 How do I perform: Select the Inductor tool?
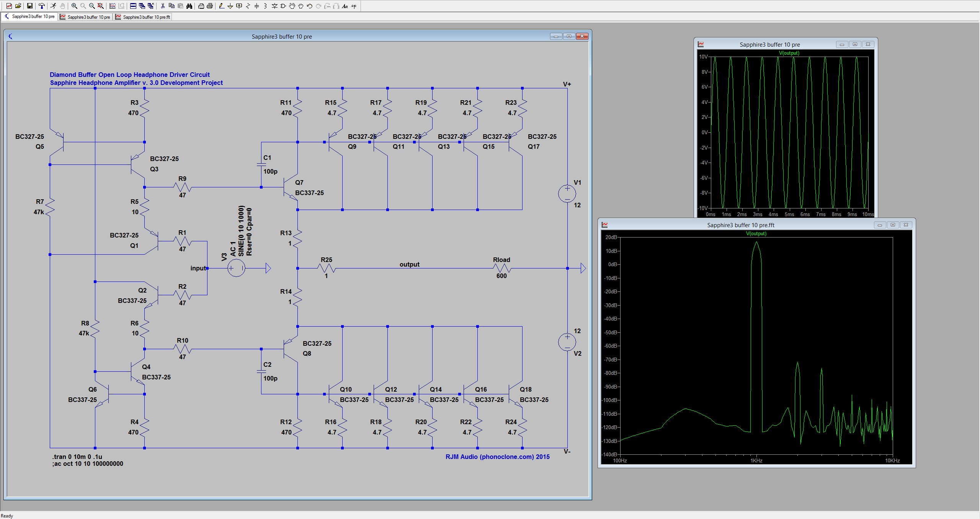click(x=265, y=6)
